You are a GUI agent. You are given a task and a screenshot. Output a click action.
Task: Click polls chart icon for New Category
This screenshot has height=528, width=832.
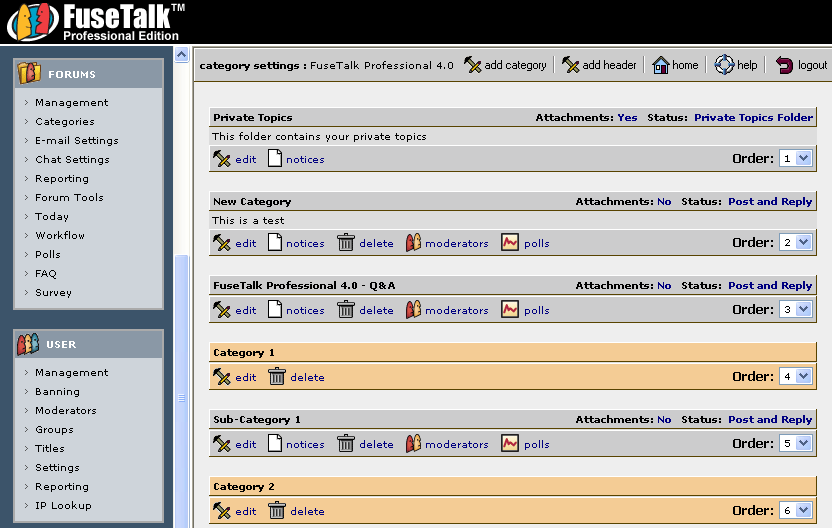(x=510, y=243)
